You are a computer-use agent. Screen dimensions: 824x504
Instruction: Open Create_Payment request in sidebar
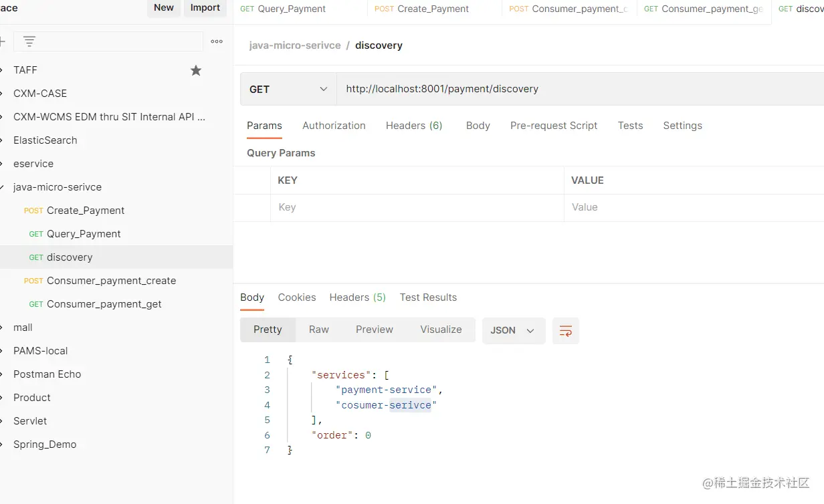coord(86,211)
